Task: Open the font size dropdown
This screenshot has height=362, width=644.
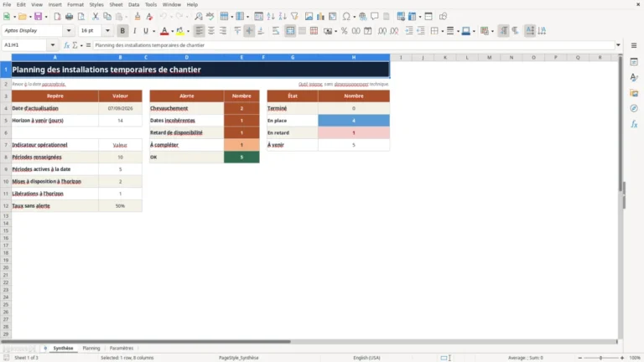Action: coord(107,31)
